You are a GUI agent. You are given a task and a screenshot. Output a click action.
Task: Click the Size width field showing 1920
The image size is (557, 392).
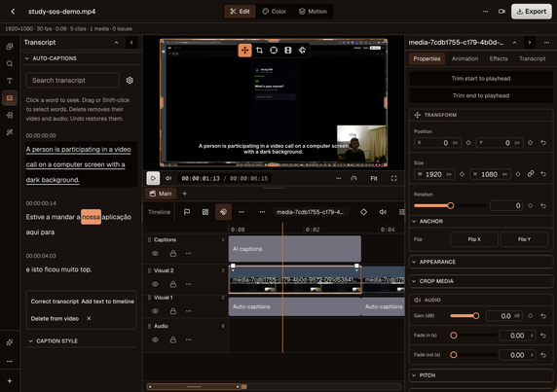coord(434,174)
